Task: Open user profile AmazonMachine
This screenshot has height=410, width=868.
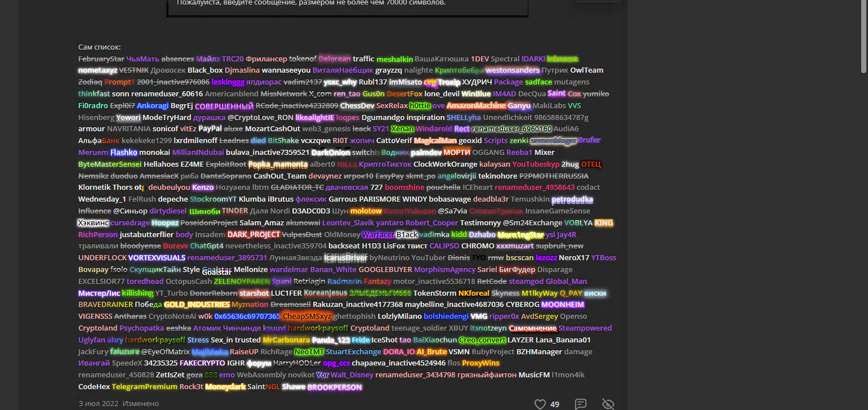Action: point(477,105)
